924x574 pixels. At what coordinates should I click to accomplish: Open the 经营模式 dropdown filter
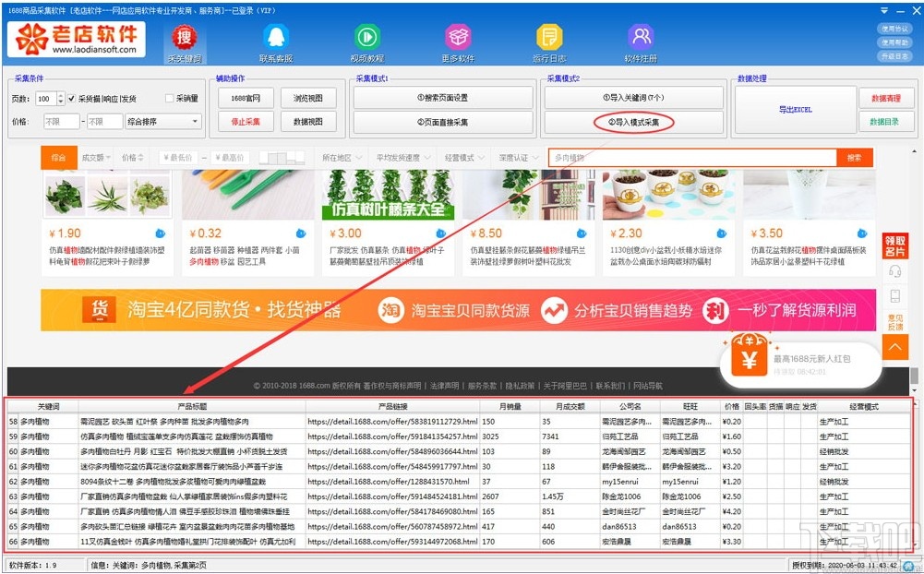pos(464,157)
